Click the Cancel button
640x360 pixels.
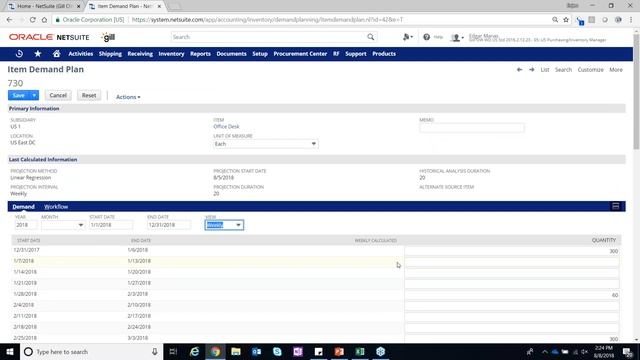(58, 95)
